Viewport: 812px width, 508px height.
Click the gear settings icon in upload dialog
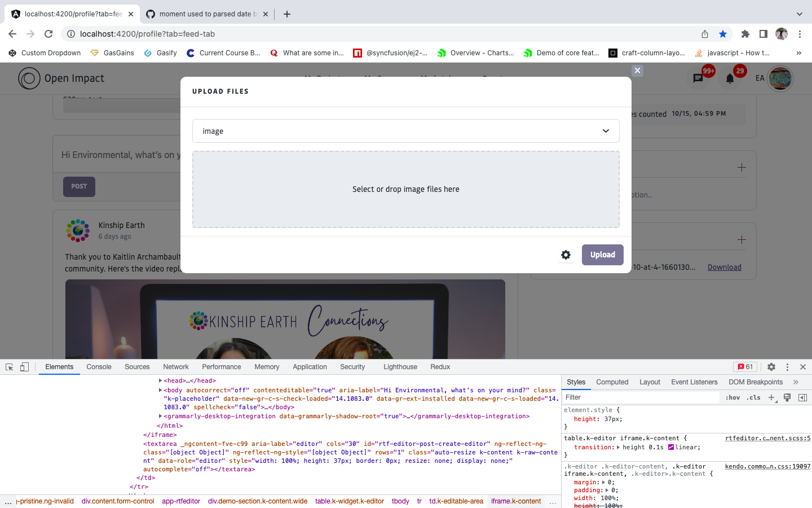[566, 255]
